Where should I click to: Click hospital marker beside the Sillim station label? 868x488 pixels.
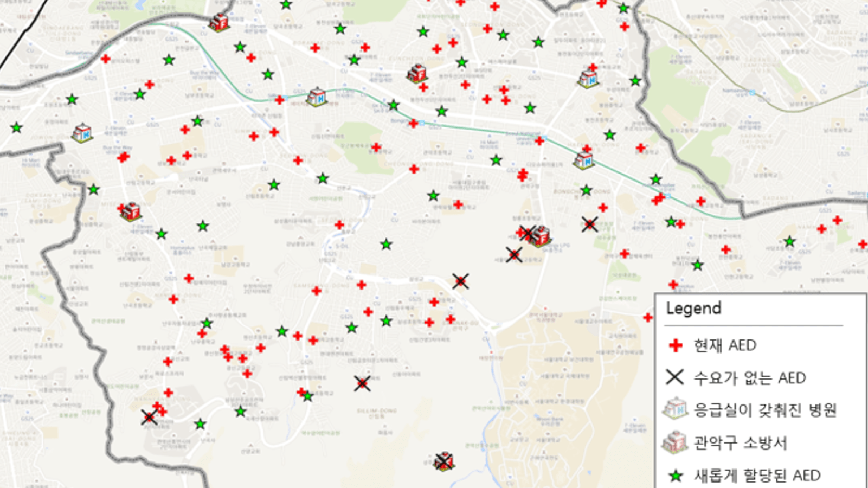[316, 98]
